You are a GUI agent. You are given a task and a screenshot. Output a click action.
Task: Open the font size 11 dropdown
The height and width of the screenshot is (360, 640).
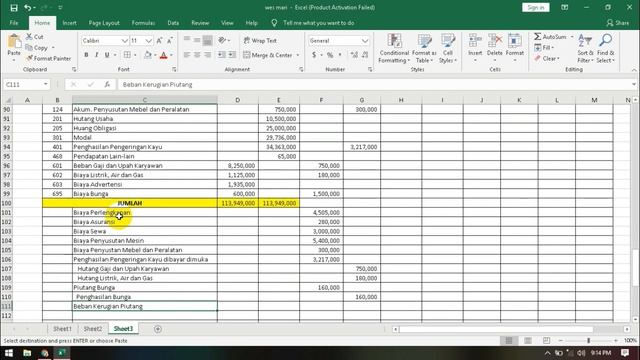(149, 41)
